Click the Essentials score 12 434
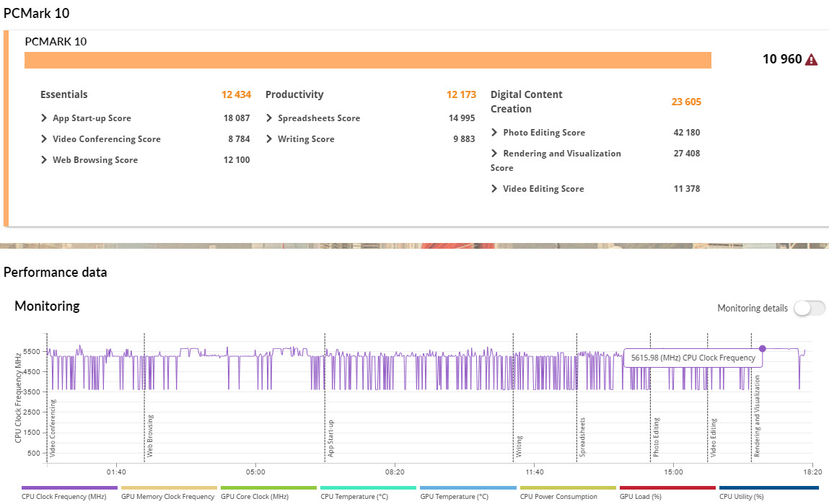Screen dimensions: 829x504 (236, 94)
